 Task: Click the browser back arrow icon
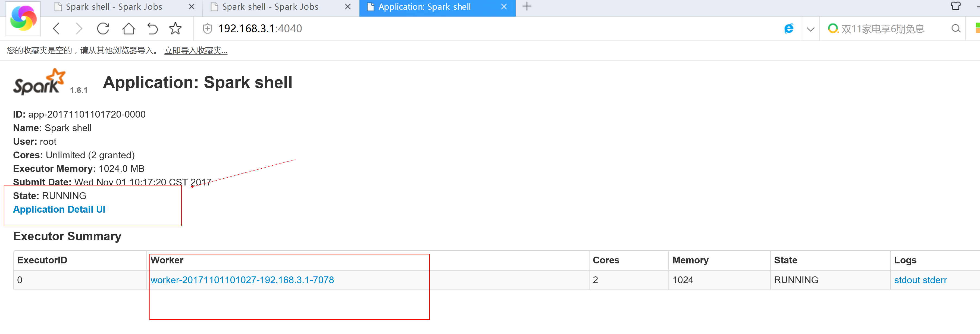coord(56,29)
